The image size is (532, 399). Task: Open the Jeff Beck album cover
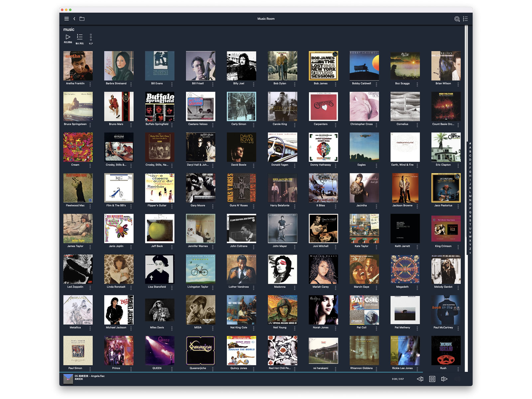tap(160, 228)
